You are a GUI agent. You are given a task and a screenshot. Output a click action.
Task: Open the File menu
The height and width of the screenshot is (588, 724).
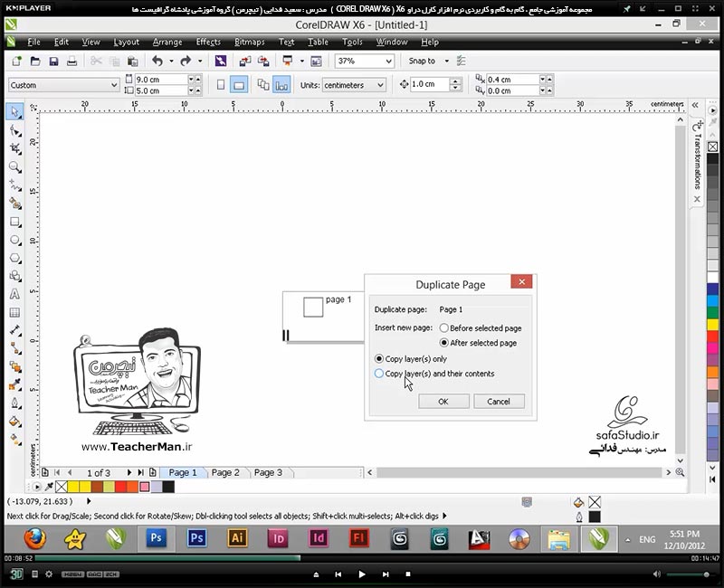33,42
